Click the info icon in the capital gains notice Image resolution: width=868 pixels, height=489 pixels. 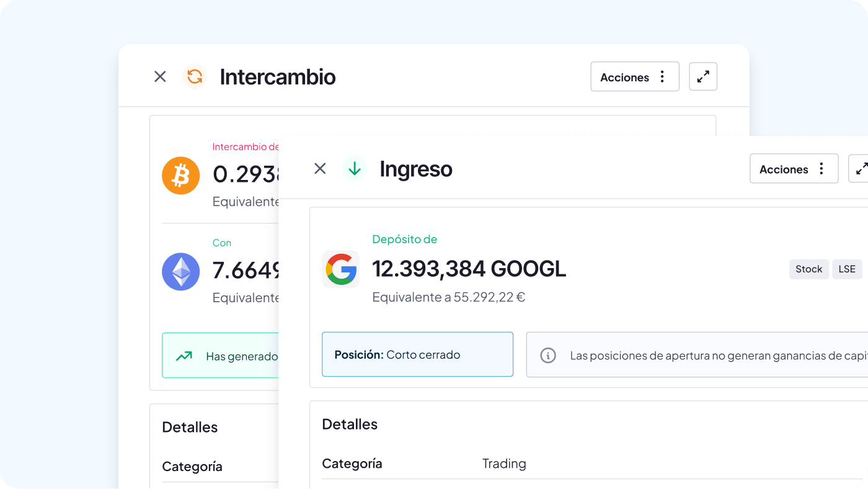(x=547, y=356)
